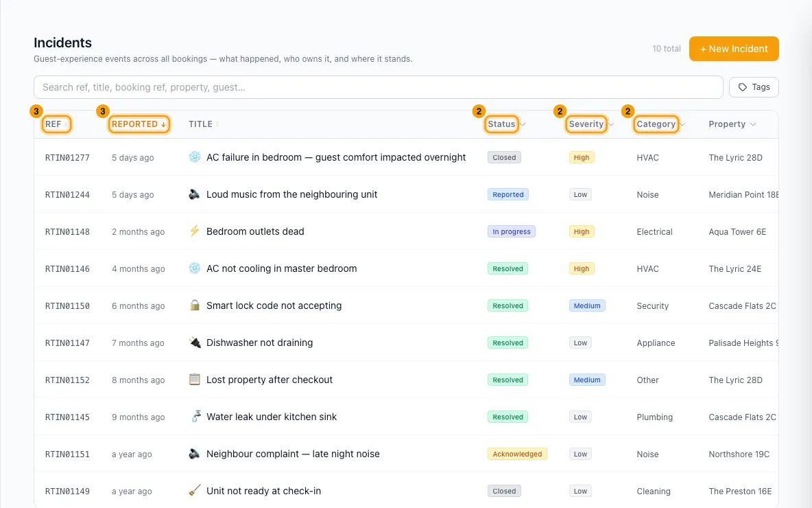Click the Electrical category cell
Screen dimensions: 812x508
(x=654, y=232)
